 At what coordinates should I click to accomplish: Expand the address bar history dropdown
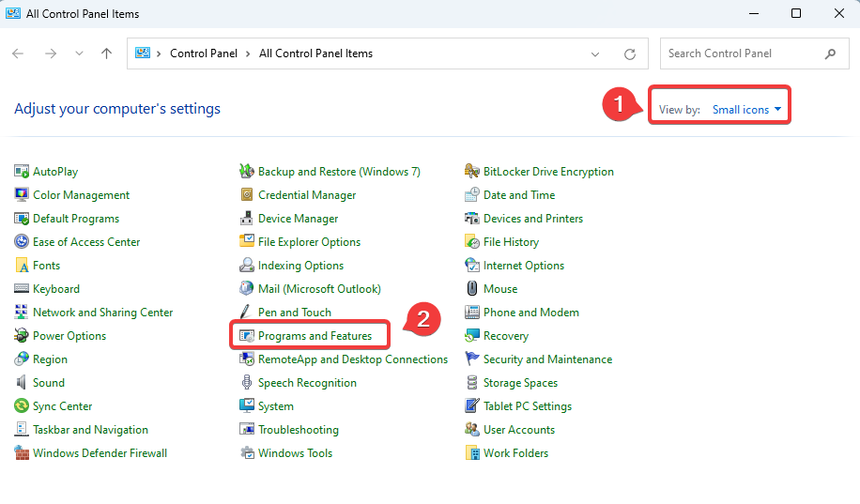[595, 54]
